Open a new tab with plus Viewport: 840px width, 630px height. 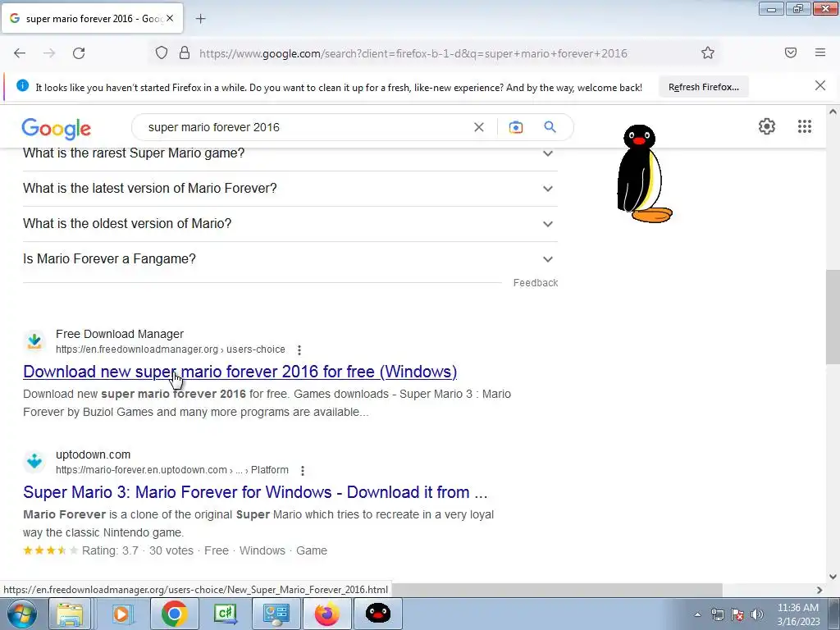200,19
